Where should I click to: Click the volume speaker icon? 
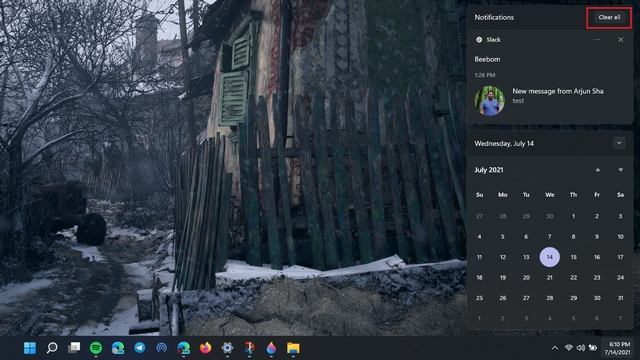[580, 348]
